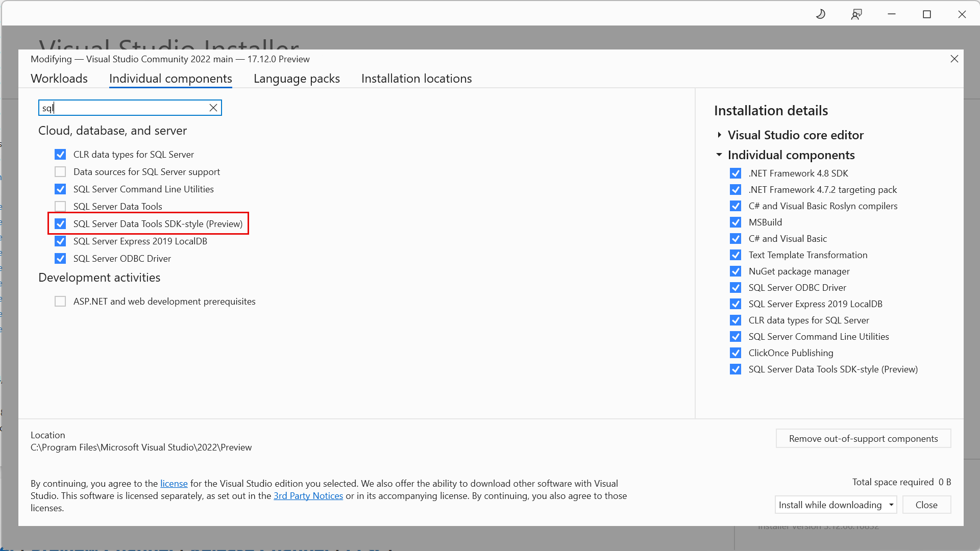Click the Development activities heading
Viewport: 980px width, 551px height.
(100, 278)
